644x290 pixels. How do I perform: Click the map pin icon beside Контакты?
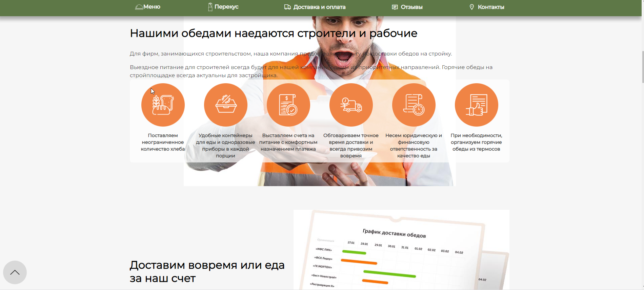471,7
